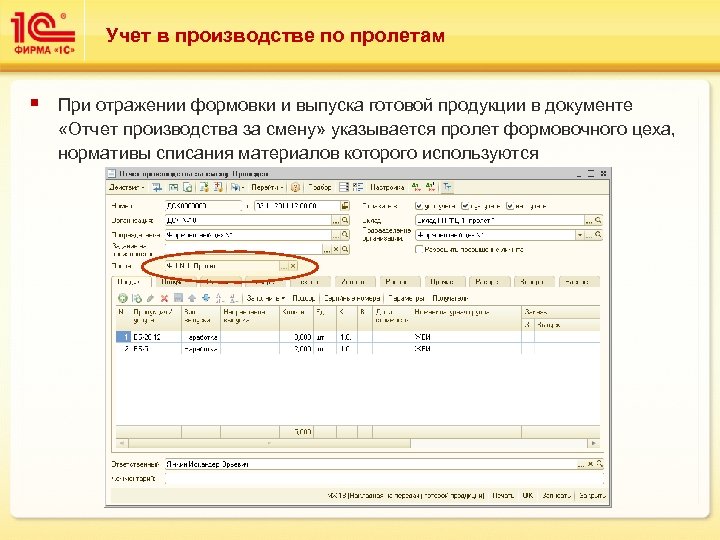This screenshot has width=720, height=540.
Task: Click ellipsis button in Склад field
Action: [589, 220]
